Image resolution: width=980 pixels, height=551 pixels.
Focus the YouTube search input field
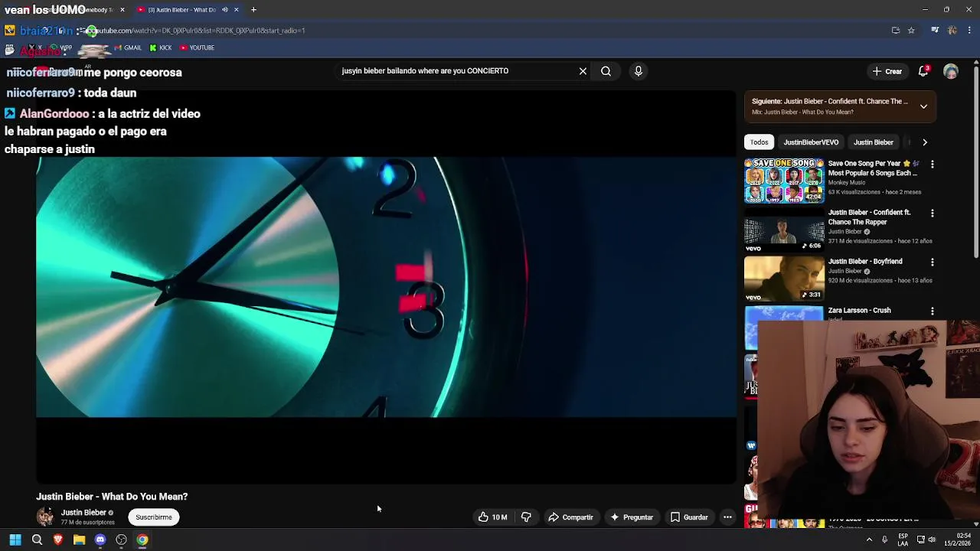coord(456,71)
